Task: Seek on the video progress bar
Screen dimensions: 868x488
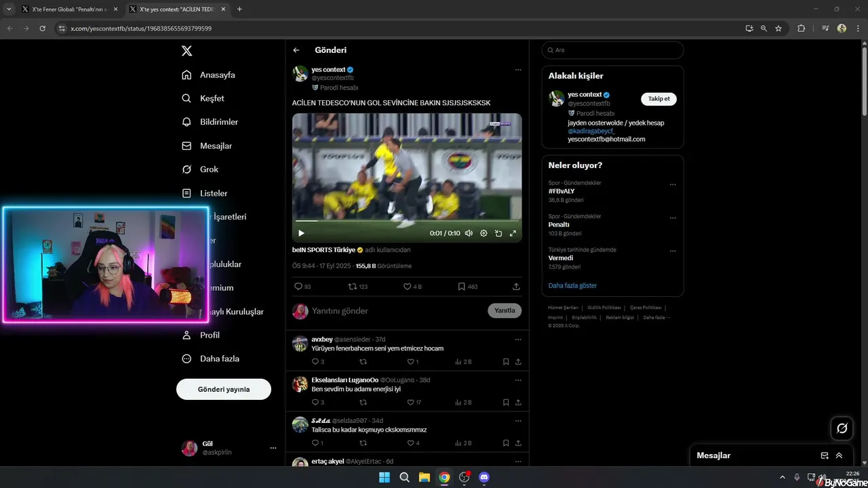Action: pyautogui.click(x=407, y=221)
